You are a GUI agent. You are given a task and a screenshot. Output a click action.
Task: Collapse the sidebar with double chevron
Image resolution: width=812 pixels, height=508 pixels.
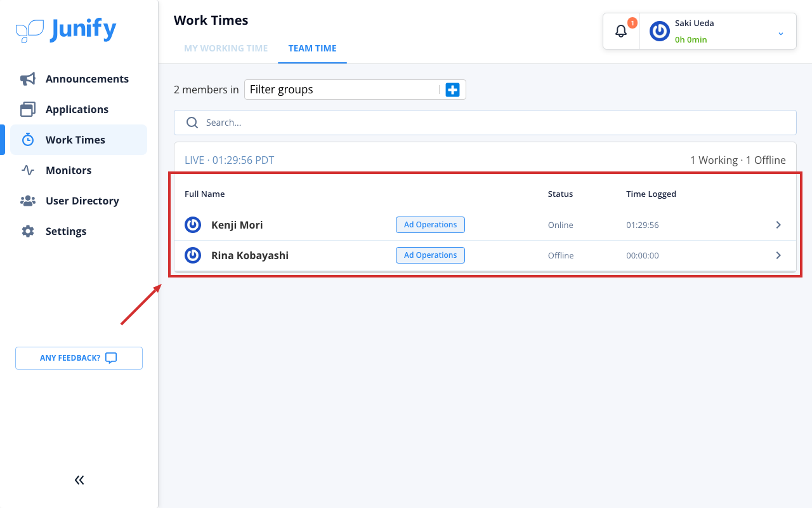tap(79, 480)
